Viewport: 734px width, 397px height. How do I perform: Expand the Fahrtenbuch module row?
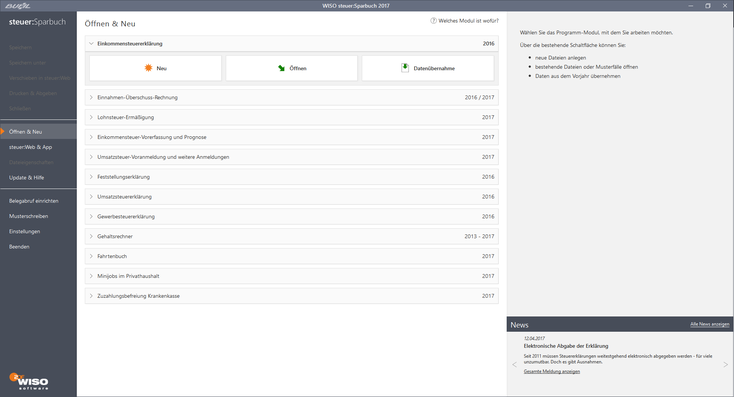(x=292, y=256)
